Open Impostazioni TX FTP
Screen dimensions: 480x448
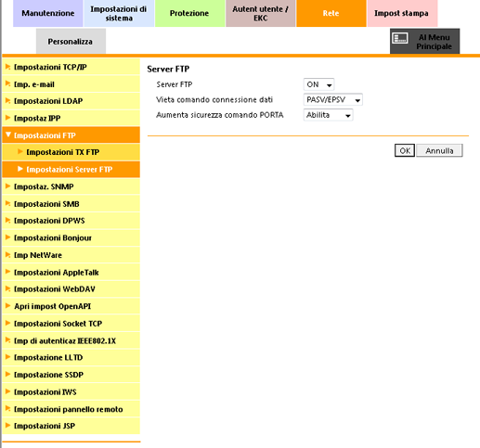coord(71,152)
